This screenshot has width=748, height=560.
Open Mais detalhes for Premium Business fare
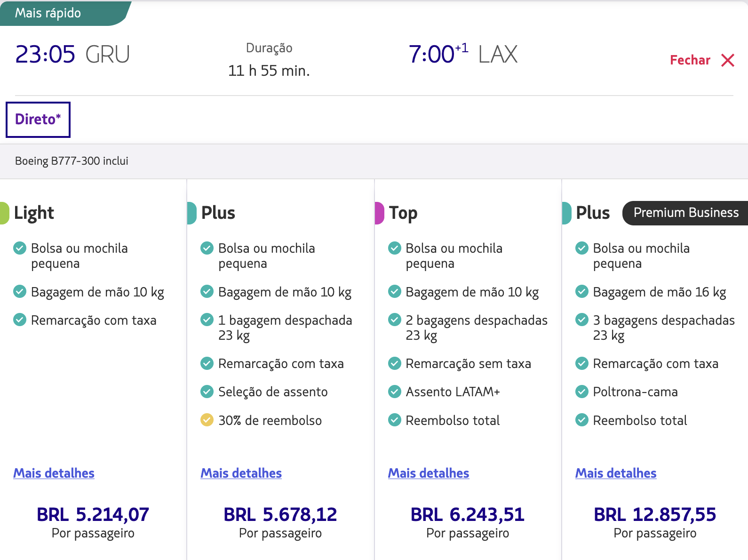(x=616, y=473)
